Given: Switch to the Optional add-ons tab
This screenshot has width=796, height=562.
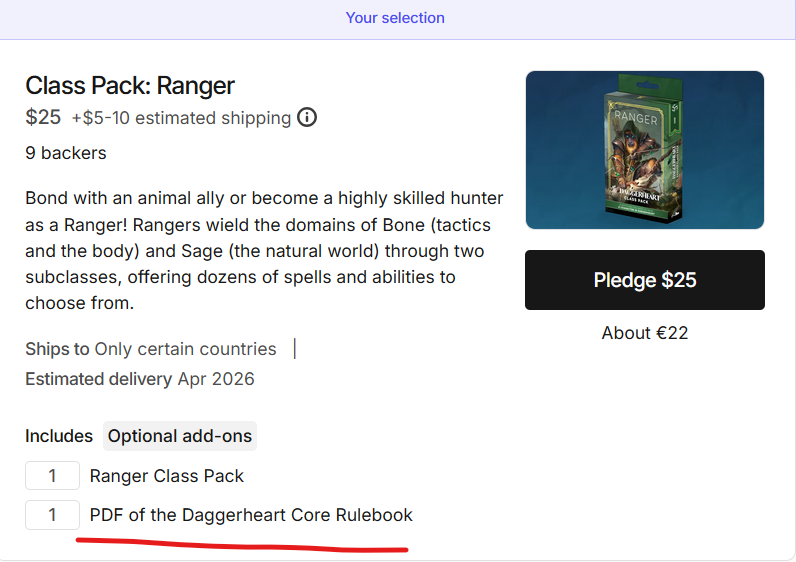Looking at the screenshot, I should (179, 436).
